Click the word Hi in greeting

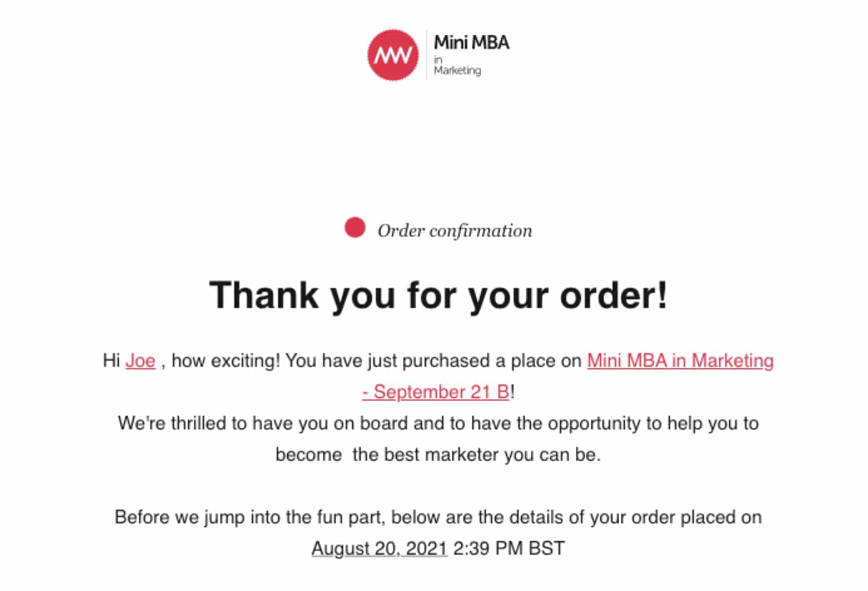point(111,361)
